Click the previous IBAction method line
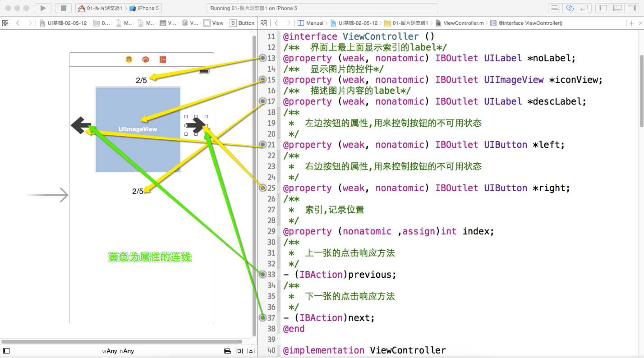The height and width of the screenshot is (358, 644). point(340,275)
